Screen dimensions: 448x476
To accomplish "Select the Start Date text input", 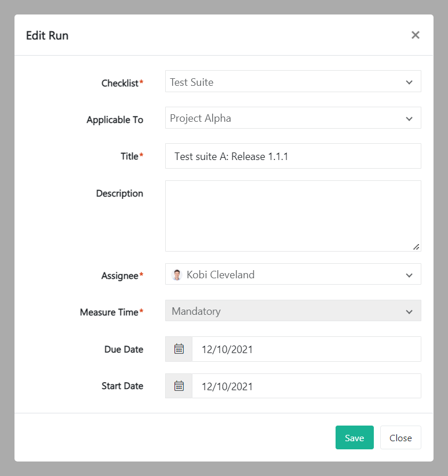I will 306,386.
